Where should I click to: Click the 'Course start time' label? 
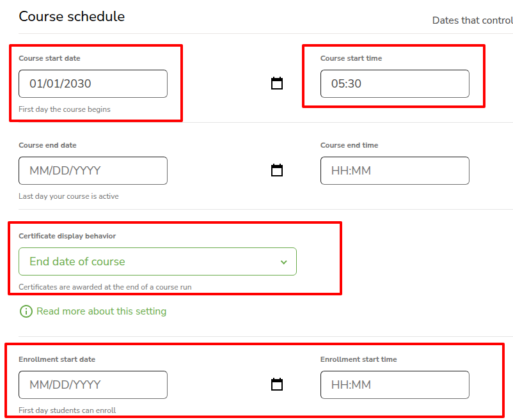(351, 58)
